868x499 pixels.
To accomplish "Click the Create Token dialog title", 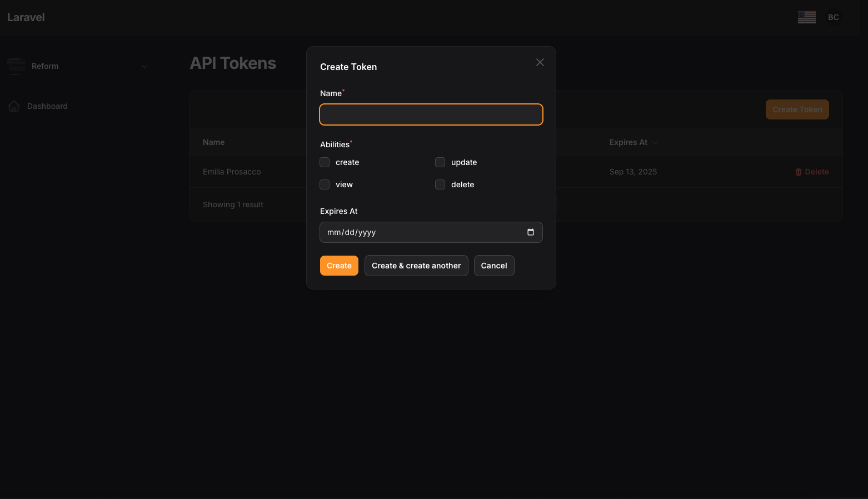I will click(348, 67).
